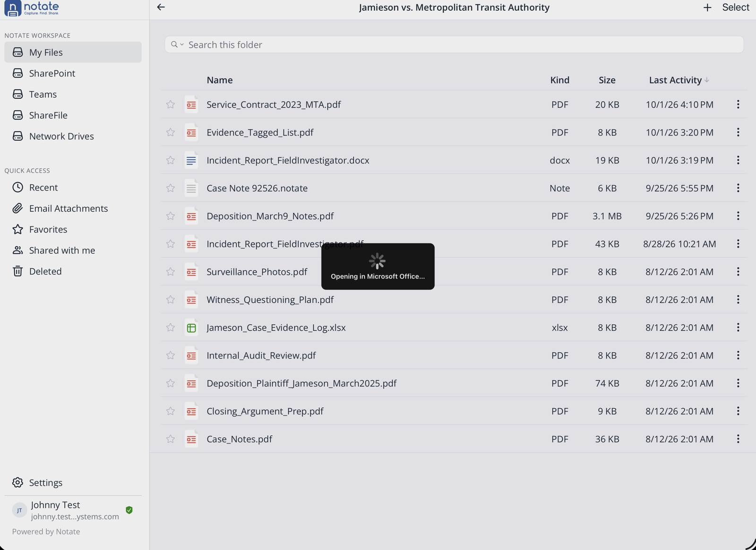Image resolution: width=756 pixels, height=550 pixels.
Task: Open more options for Deposition_March9_Notes.pdf
Action: click(738, 216)
